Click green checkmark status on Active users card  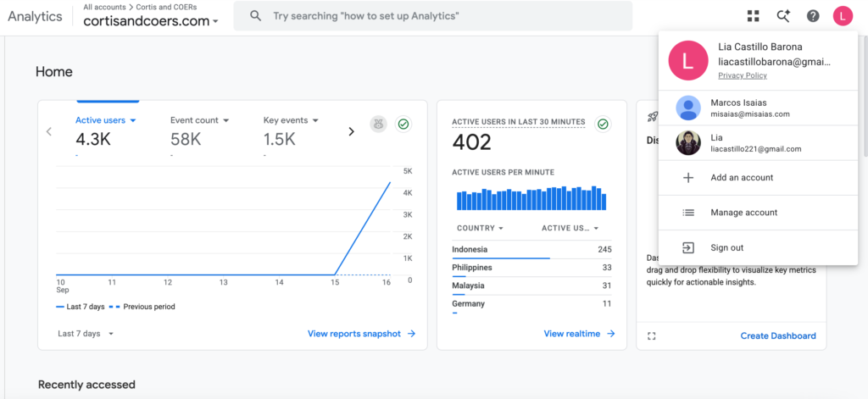[403, 125]
